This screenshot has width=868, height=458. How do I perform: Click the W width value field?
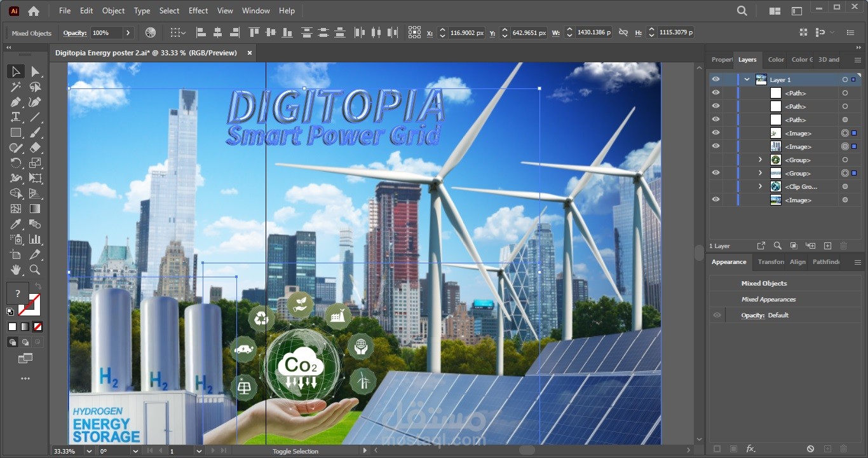(x=594, y=32)
